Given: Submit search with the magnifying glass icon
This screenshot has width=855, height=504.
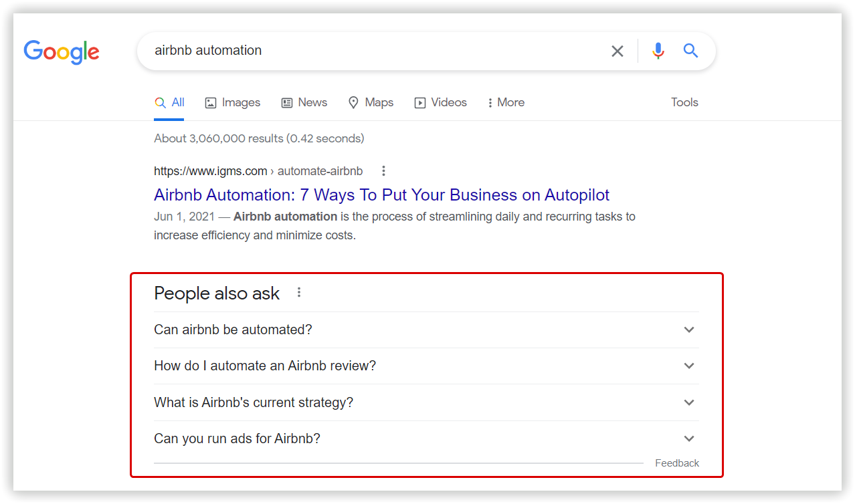Looking at the screenshot, I should (690, 51).
